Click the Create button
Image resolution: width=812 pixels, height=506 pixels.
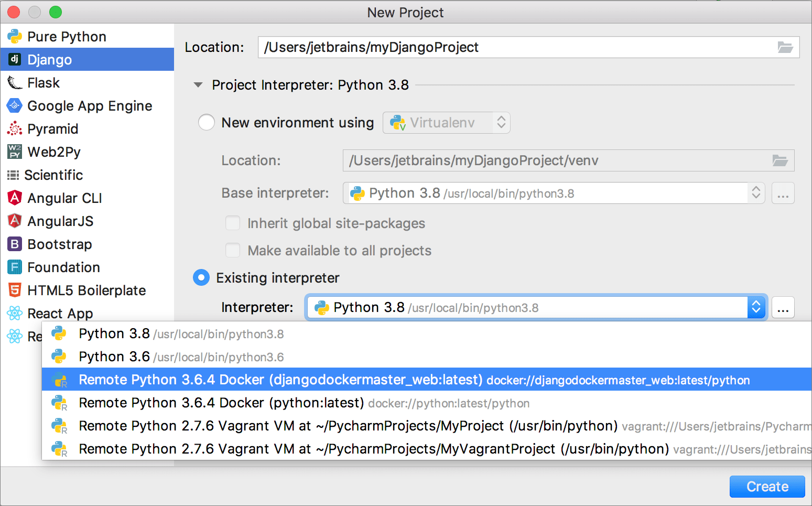767,487
